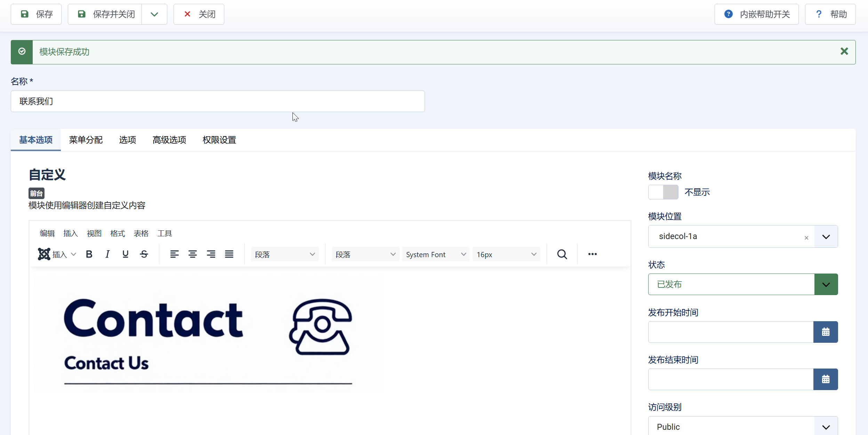Toggle the 模块名称 display switch
This screenshot has width=868, height=435.
tap(663, 192)
